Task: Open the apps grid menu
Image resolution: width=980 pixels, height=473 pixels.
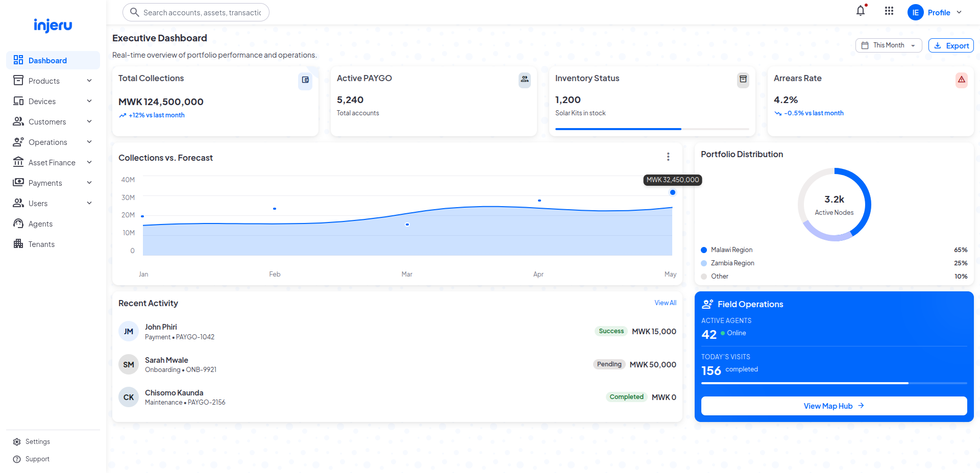Action: 889,11
